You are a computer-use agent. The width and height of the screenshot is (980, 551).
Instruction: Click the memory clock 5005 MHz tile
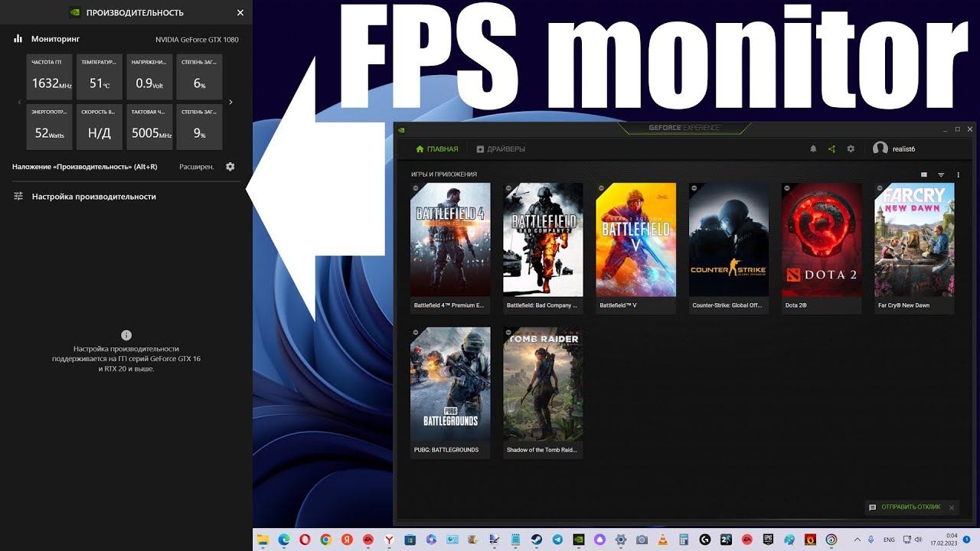tap(149, 127)
